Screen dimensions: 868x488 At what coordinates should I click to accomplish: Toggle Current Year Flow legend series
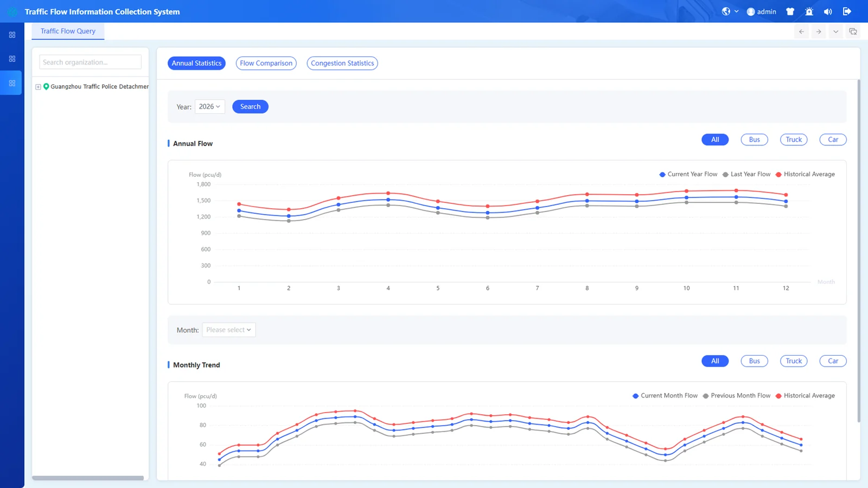[x=688, y=175]
